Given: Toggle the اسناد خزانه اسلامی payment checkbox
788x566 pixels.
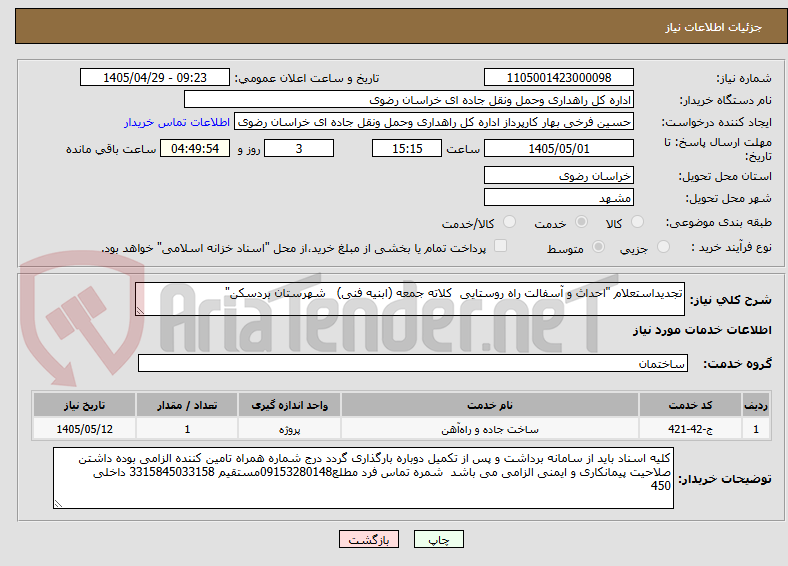Looking at the screenshot, I should (x=501, y=246).
